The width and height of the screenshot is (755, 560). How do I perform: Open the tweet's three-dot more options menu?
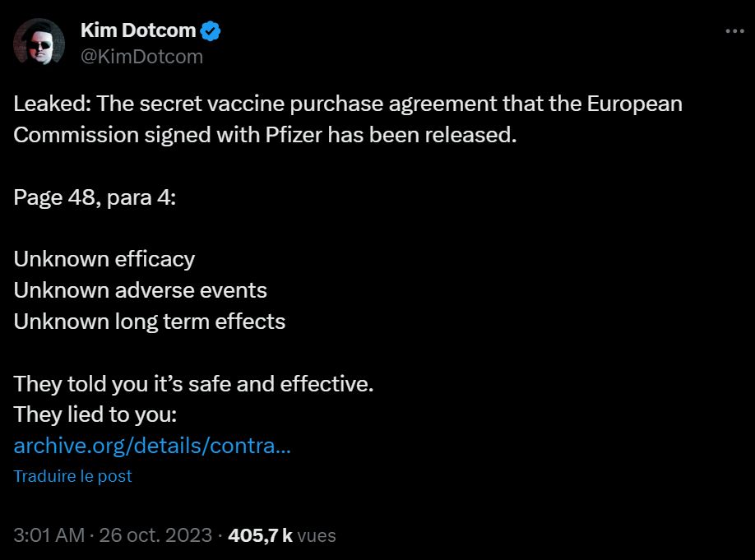click(734, 32)
